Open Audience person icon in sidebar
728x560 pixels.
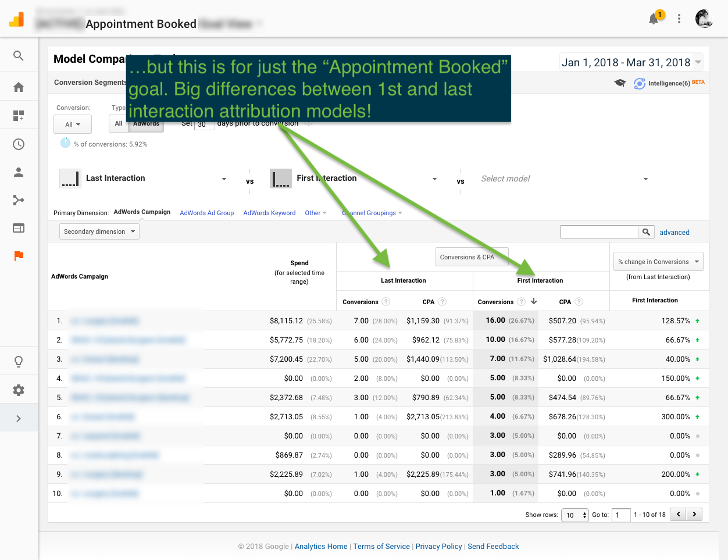[x=19, y=172]
